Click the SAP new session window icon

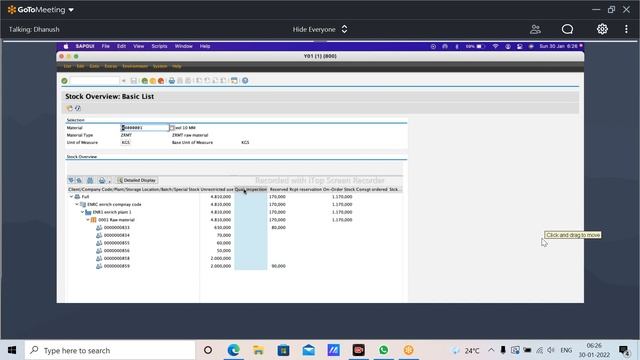click(234, 81)
